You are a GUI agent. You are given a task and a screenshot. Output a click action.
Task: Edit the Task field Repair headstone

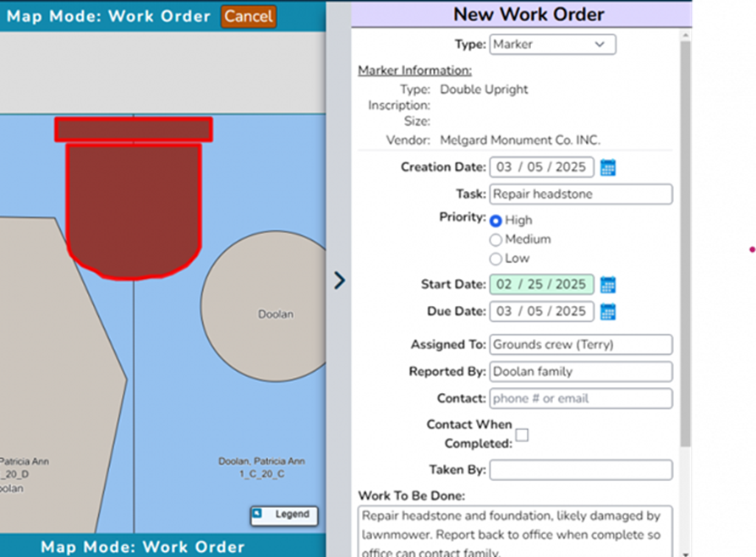tap(581, 194)
